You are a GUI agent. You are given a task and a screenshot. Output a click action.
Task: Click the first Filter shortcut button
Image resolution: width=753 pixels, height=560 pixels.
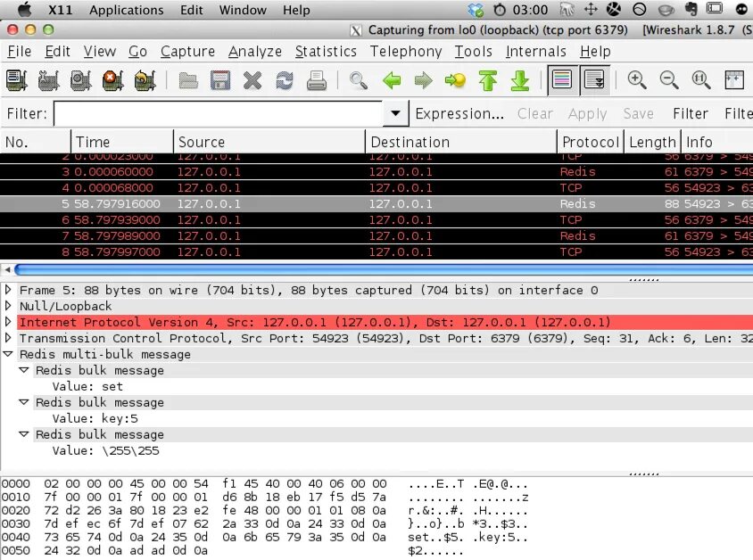(x=690, y=114)
